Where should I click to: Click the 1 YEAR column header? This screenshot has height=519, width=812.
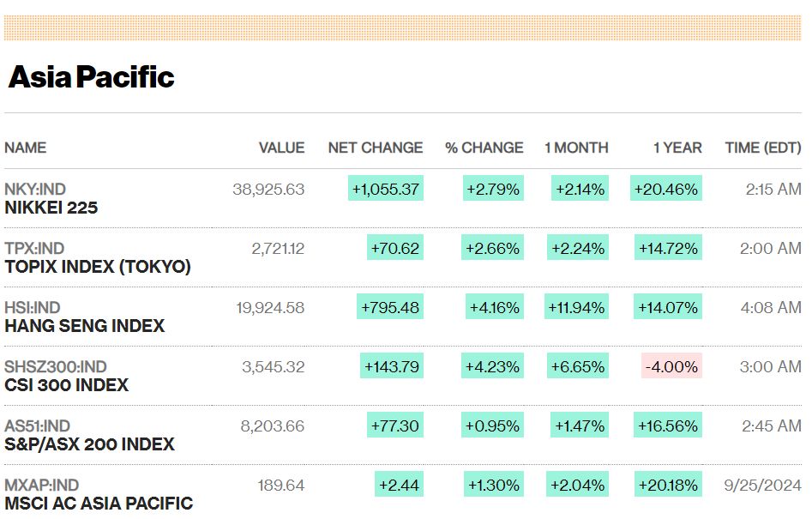tap(677, 148)
